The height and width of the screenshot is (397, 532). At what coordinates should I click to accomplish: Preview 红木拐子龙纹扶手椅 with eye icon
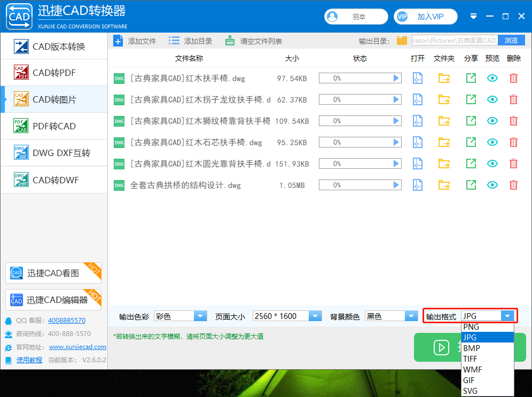coord(492,99)
